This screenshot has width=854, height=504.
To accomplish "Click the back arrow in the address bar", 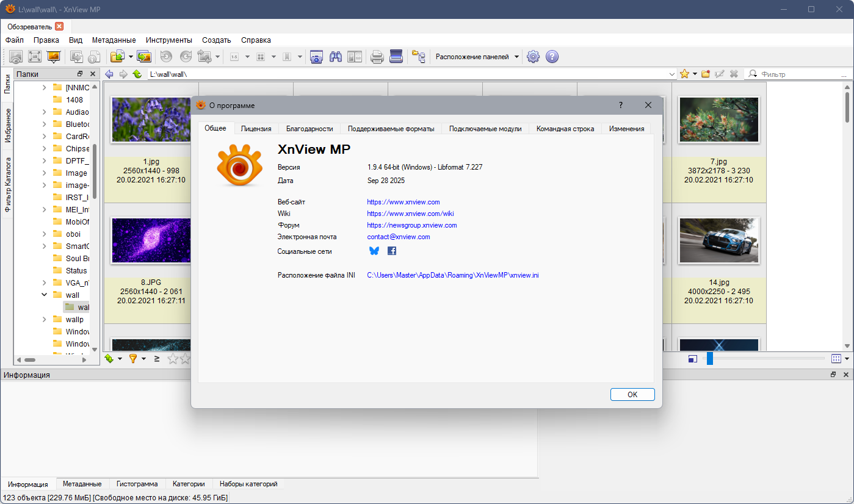I will tap(110, 74).
